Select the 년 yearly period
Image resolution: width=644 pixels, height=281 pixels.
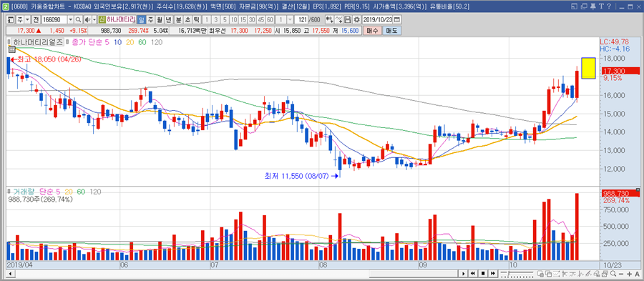pyautogui.click(x=168, y=20)
